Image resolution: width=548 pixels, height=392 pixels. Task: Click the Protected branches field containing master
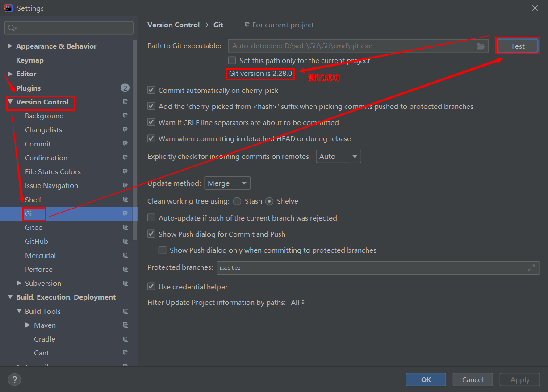click(378, 268)
